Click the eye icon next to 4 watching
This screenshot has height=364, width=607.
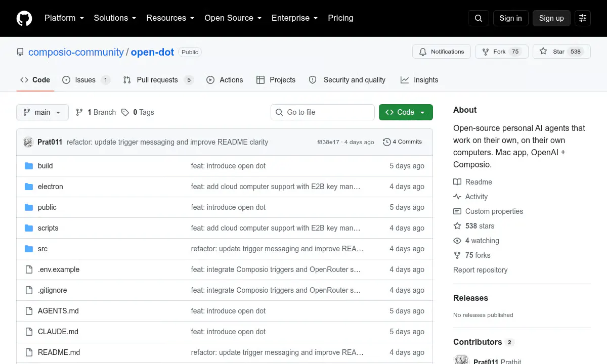tap(457, 241)
